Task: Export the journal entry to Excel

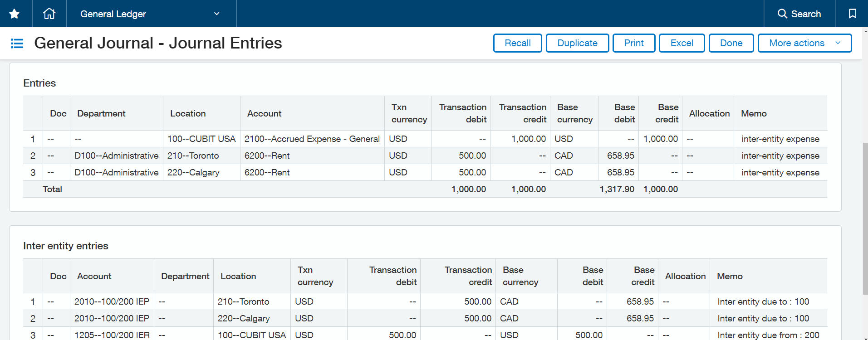Action: pyautogui.click(x=681, y=43)
